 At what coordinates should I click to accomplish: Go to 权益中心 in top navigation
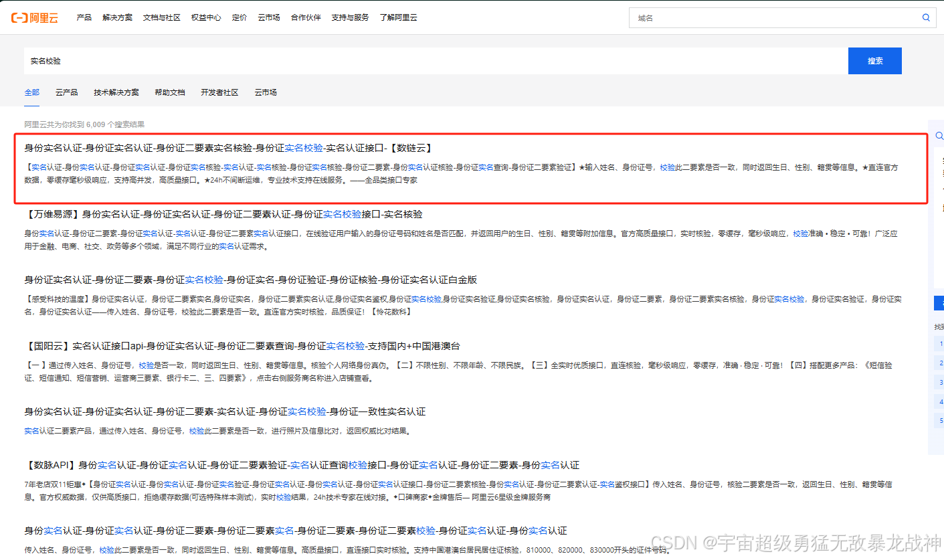(x=206, y=17)
